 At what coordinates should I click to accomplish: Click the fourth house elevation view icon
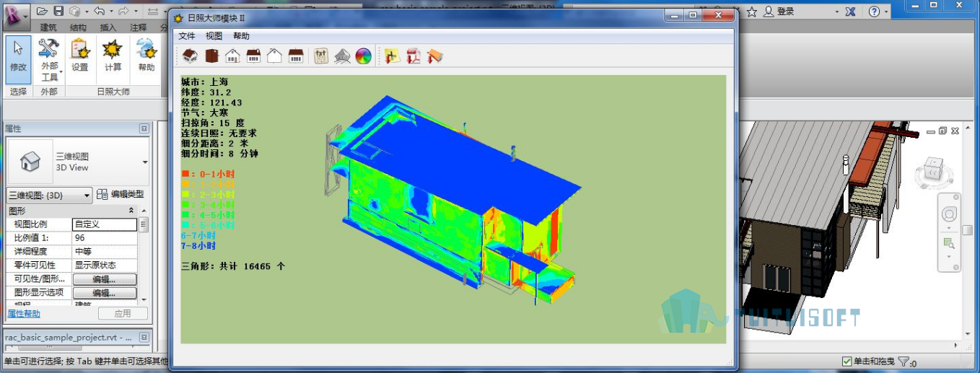coord(253,56)
